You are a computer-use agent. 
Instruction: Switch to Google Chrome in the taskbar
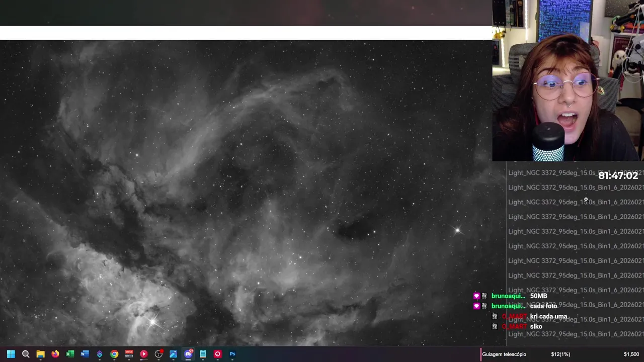tap(114, 354)
